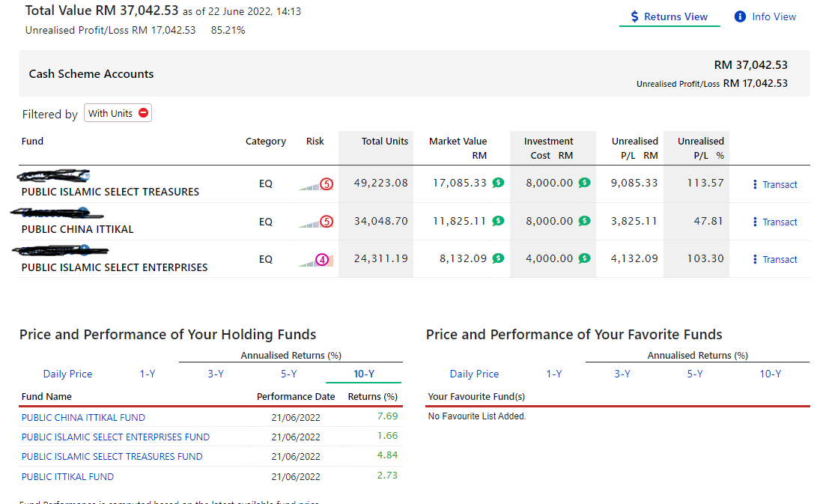Image resolution: width=826 pixels, height=504 pixels.
Task: Click green dollar icon beside market value 11,825.11
Action: (498, 221)
